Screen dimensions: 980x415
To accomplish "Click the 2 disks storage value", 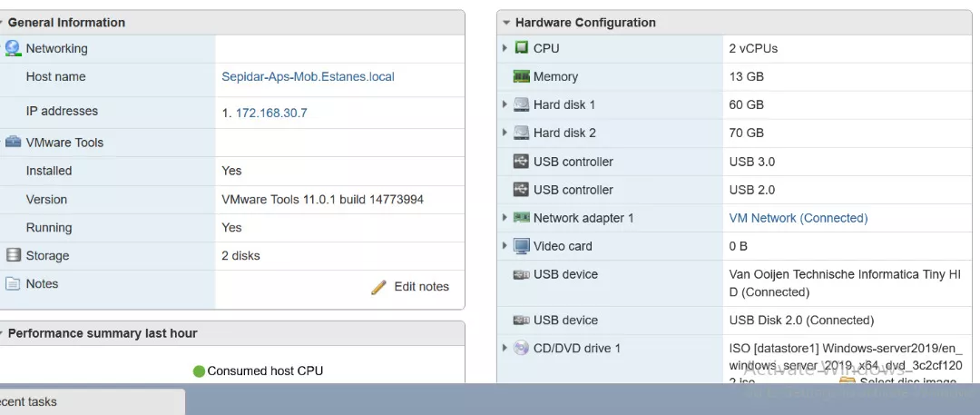I will [240, 255].
